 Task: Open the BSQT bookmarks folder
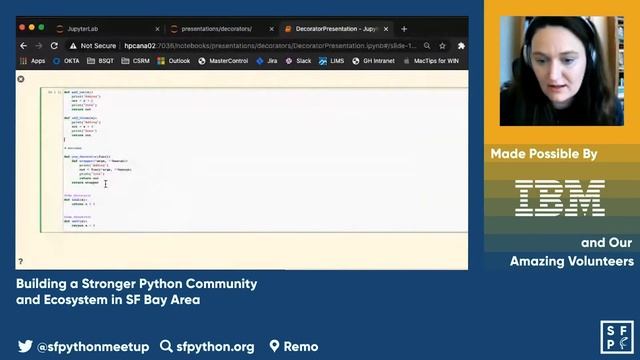[100, 61]
